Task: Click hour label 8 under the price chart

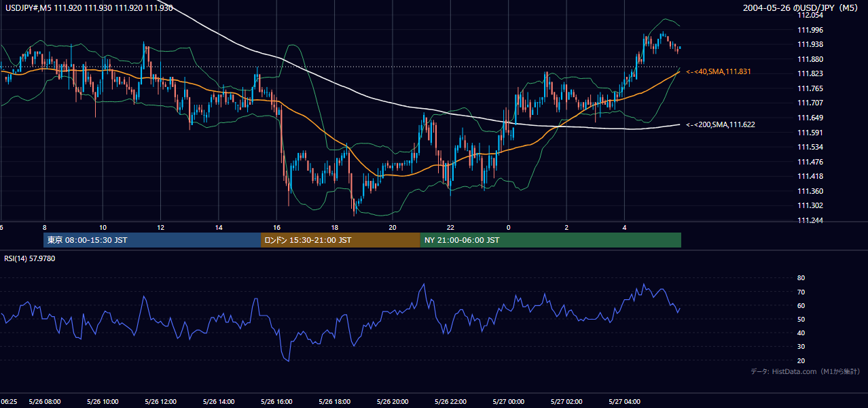Action: (45, 227)
